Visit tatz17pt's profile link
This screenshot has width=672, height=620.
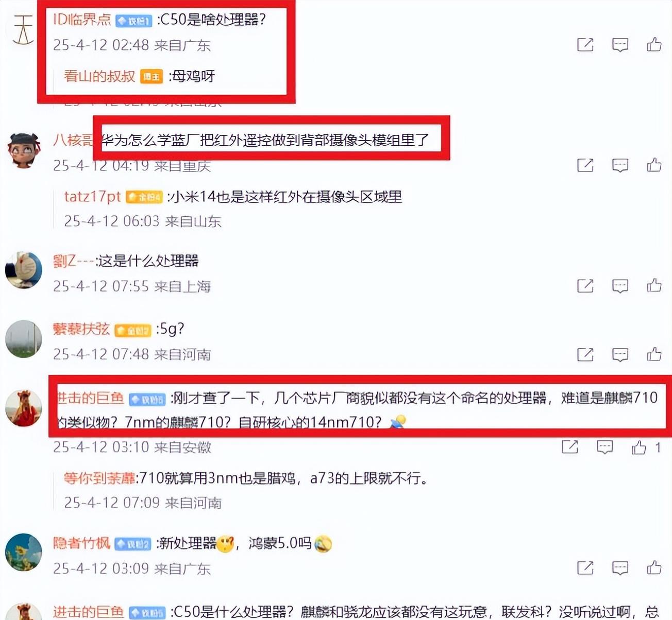coord(92,196)
